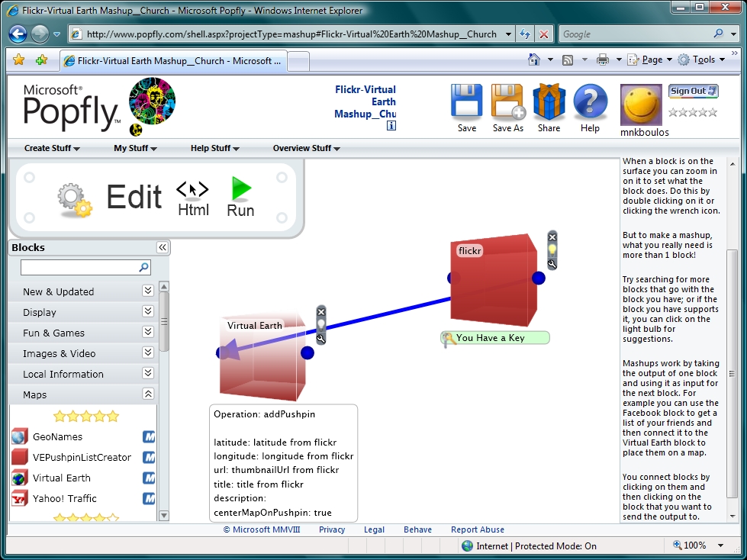This screenshot has height=560, width=747.
Task: Open the zoom level 100% dropdown
Action: [x=720, y=546]
